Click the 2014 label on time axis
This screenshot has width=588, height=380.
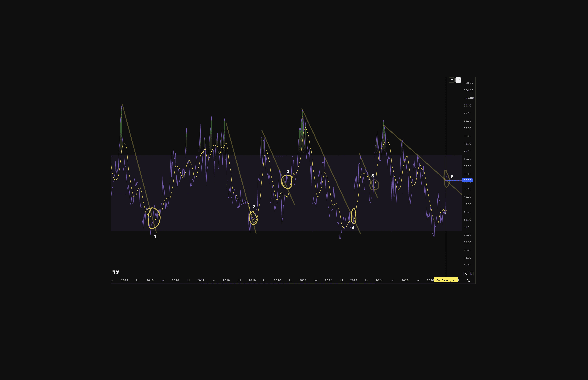tap(125, 280)
